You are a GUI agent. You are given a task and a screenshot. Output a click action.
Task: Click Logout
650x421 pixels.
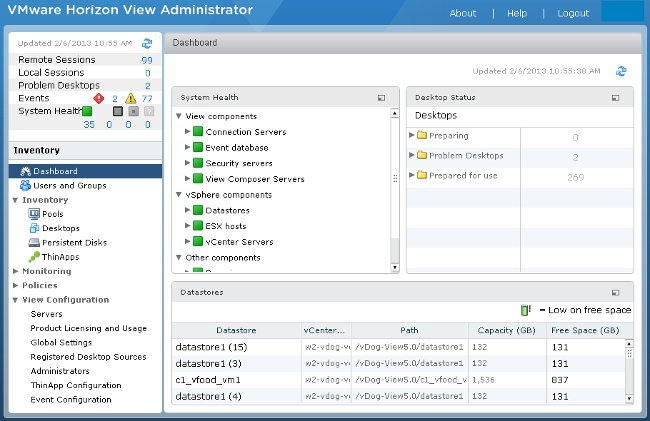[573, 13]
